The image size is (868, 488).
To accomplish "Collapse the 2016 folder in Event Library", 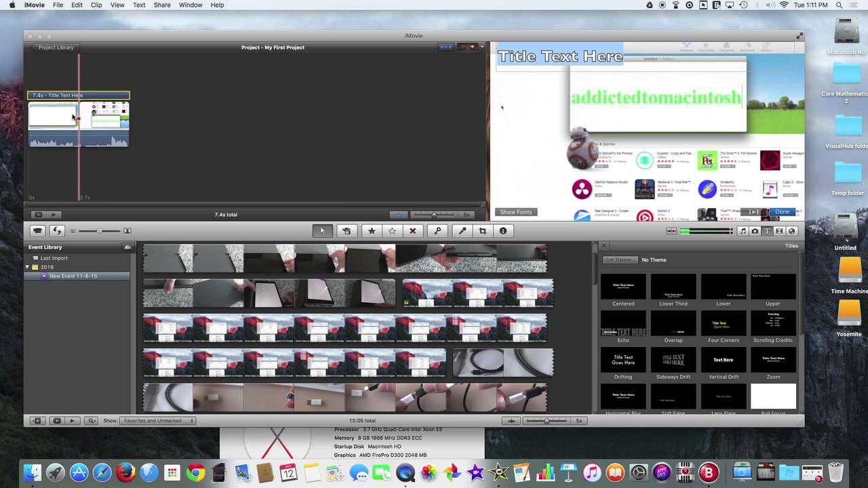I will 28,267.
